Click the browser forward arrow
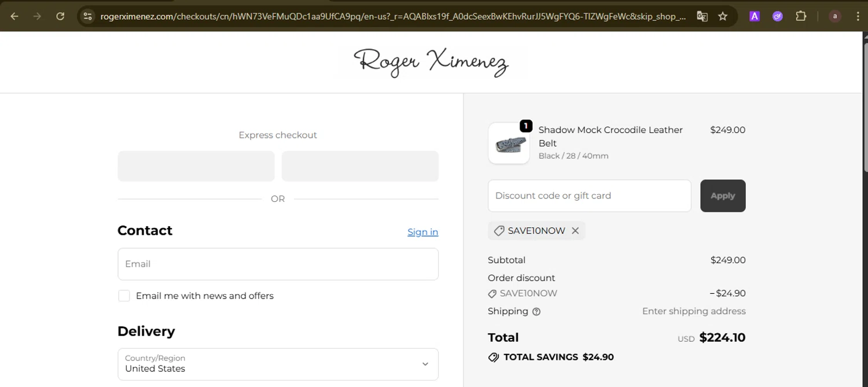 pos(37,16)
